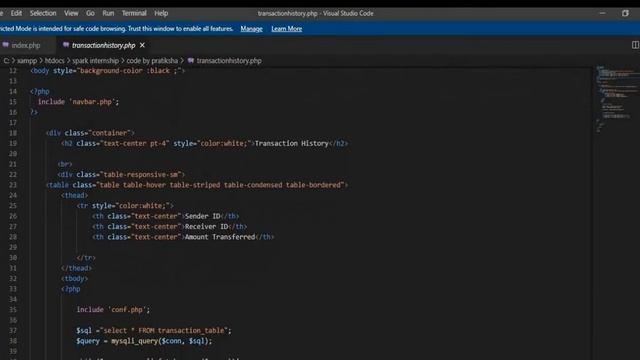Image resolution: width=640 pixels, height=360 pixels.
Task: Click the body background-color style string
Action: [x=130, y=71]
